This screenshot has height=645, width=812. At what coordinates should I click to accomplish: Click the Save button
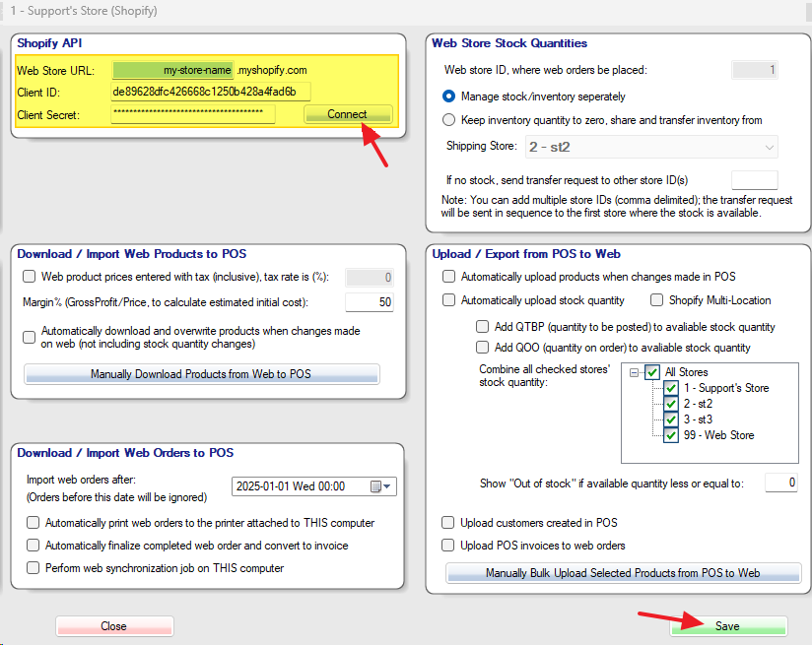coord(728,626)
